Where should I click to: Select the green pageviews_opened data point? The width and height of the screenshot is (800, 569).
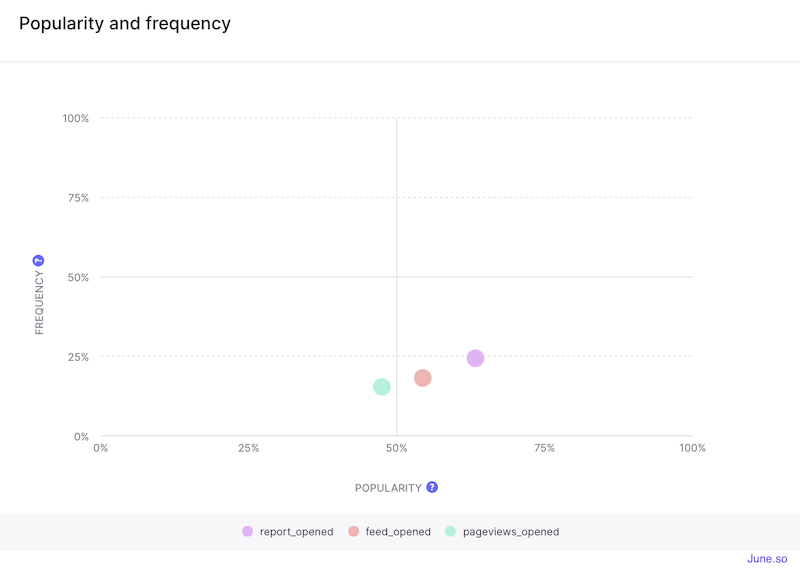(x=382, y=387)
